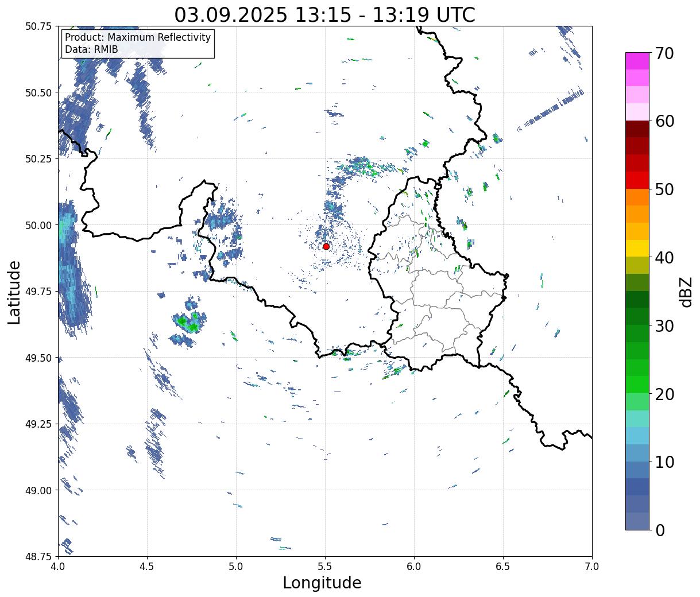Click the bright red colorbar swatch just above 50 dBZ
Image resolution: width=700 pixels, height=597 pixels.
[x=637, y=180]
